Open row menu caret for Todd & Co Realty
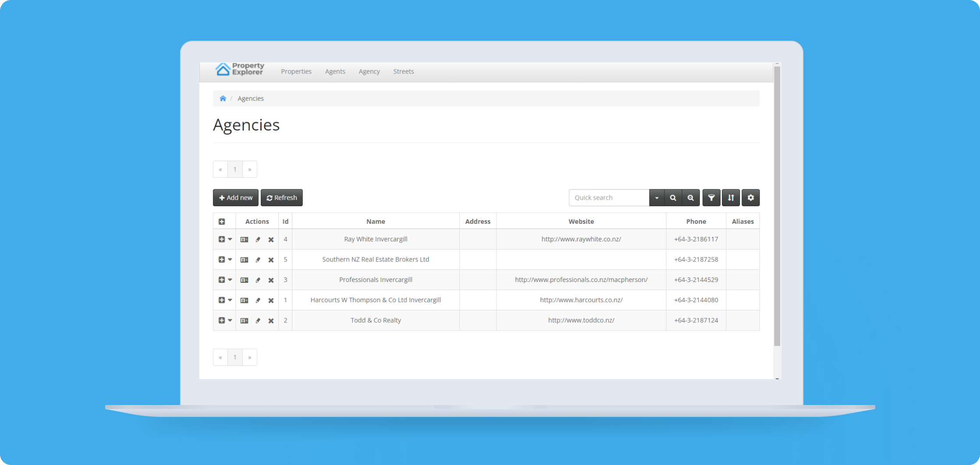Screen dimensions: 980x465 click(230, 320)
